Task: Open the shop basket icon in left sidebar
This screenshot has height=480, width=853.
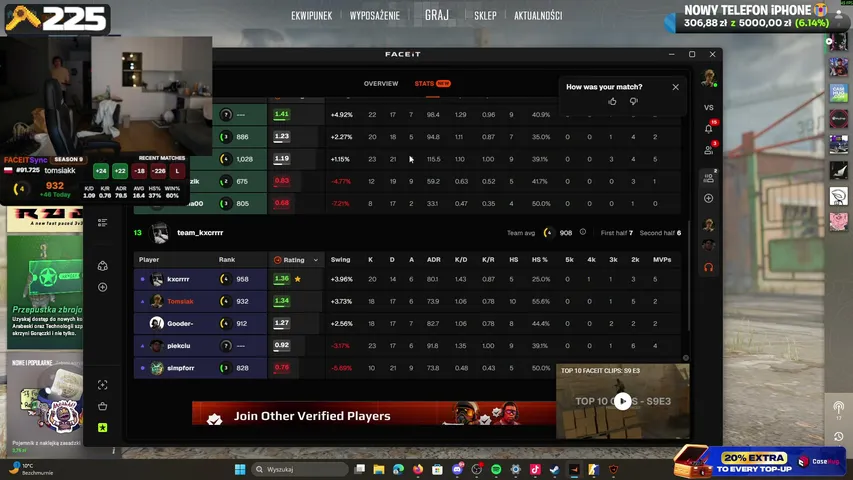Action: [102, 407]
